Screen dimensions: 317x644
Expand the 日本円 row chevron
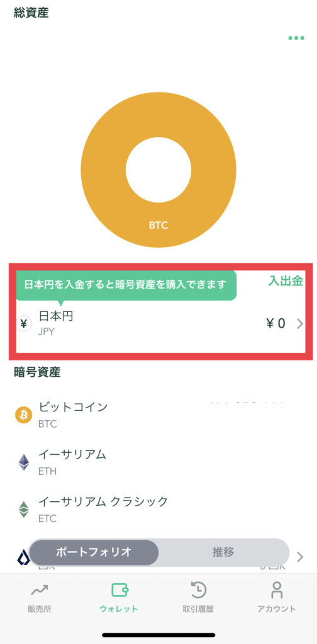300,324
